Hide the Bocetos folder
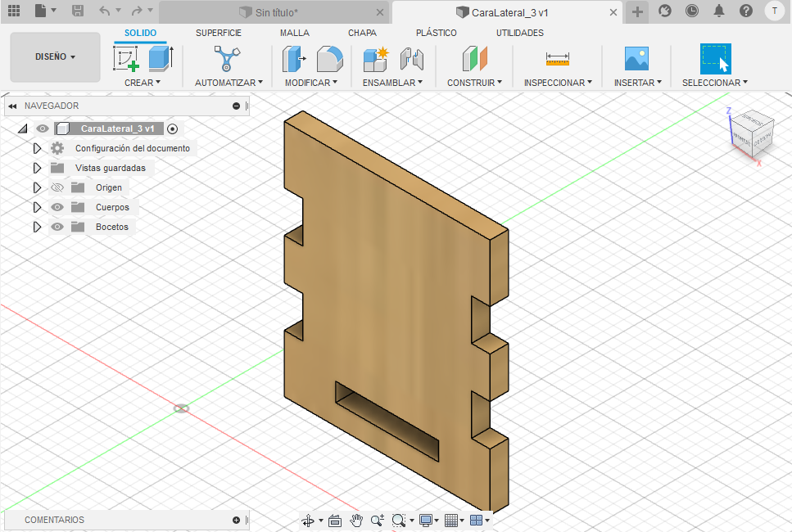Viewport: 792px width, 532px height. 57,228
